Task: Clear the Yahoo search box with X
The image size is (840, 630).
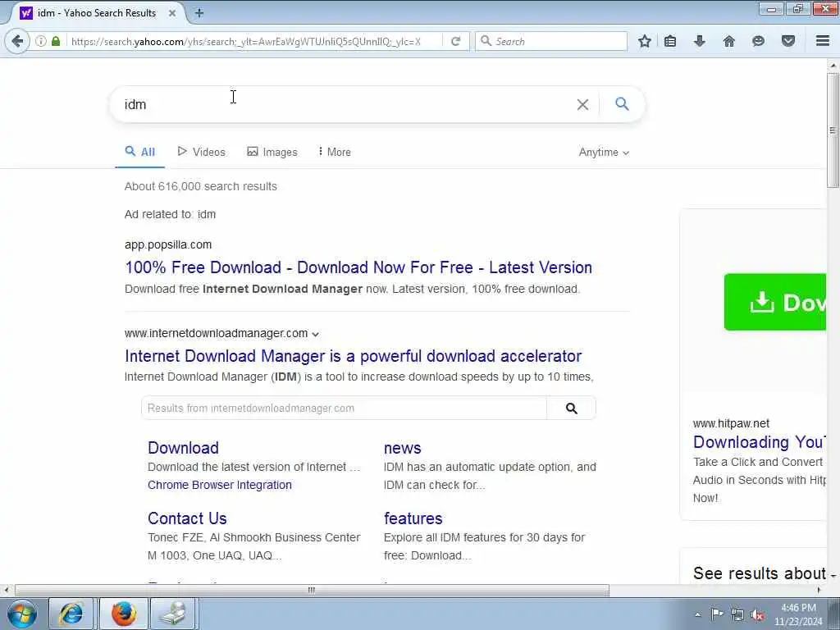Action: pos(583,104)
